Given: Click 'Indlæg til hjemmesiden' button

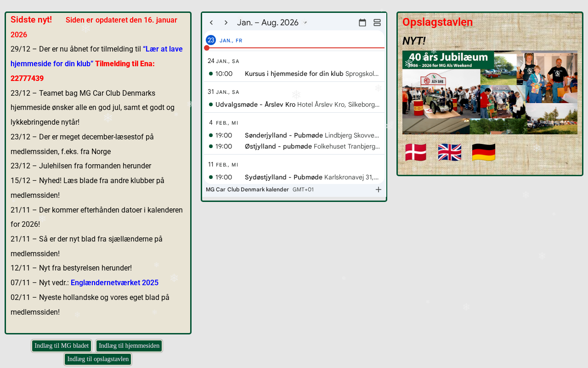Looking at the screenshot, I should point(129,346).
